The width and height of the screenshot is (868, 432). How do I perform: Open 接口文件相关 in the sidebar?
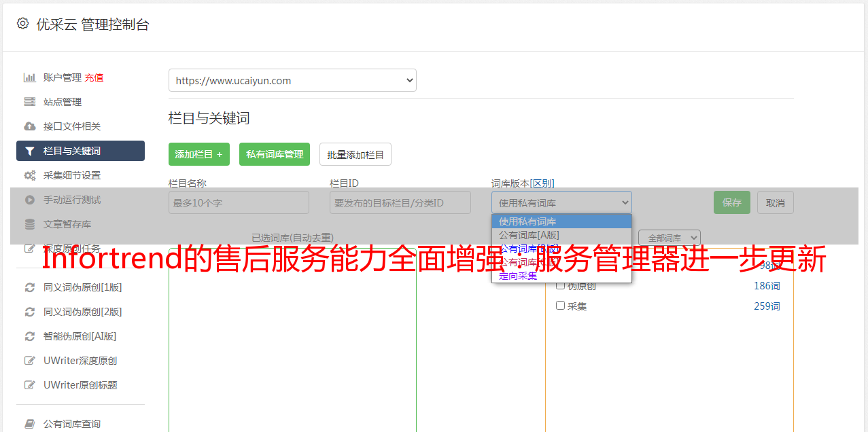point(72,126)
